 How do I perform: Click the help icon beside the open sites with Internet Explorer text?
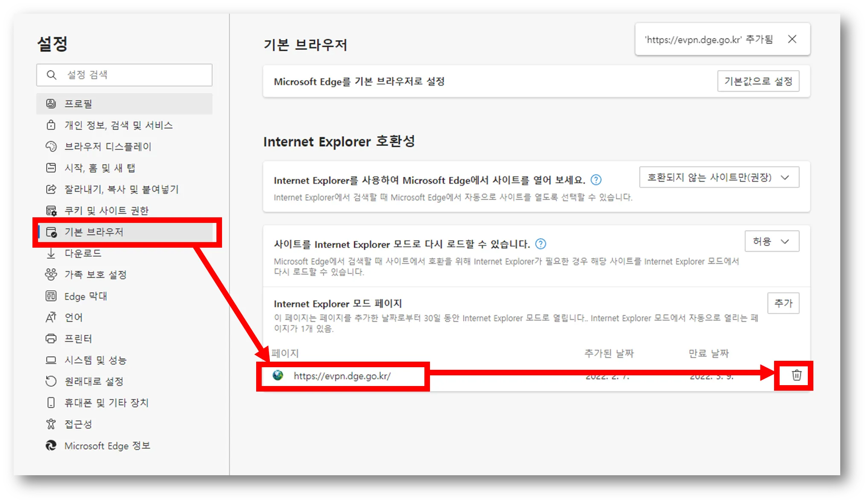pyautogui.click(x=596, y=180)
